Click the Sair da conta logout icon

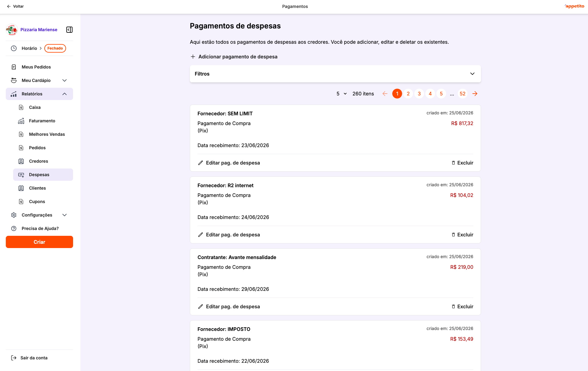pos(14,358)
